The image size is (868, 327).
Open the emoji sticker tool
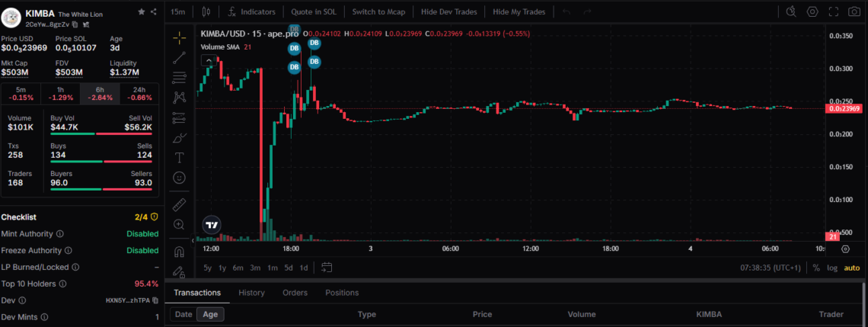[179, 178]
